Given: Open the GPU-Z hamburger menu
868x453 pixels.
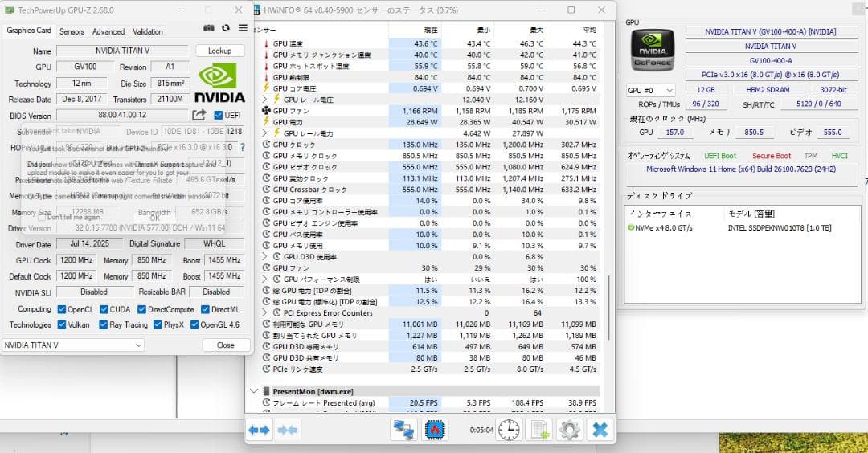Looking at the screenshot, I should (x=243, y=27).
